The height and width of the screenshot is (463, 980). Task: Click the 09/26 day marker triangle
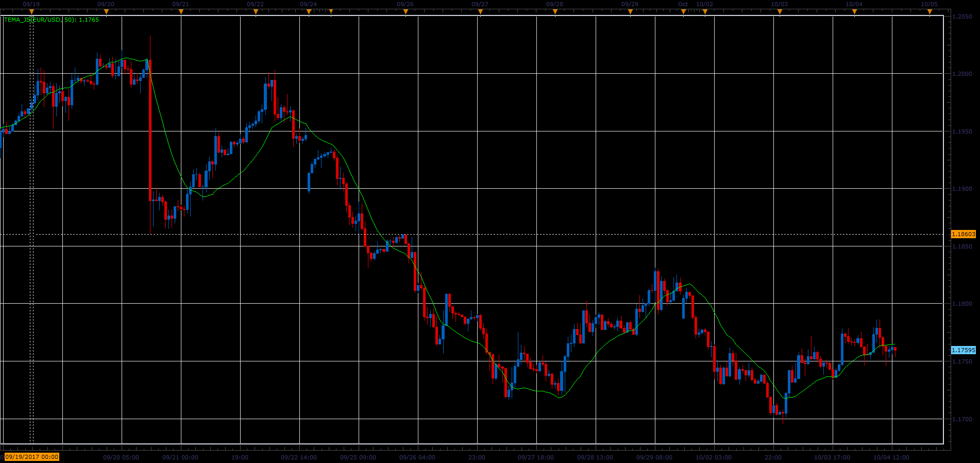405,11
